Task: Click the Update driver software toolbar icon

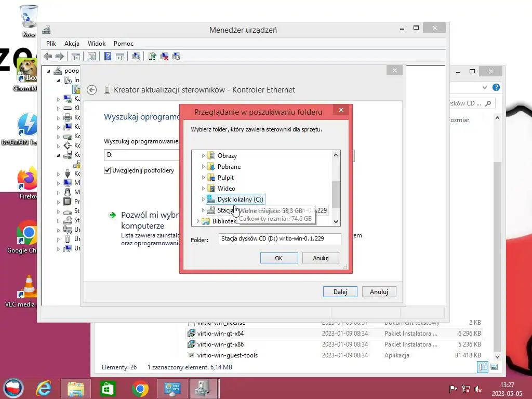Action: pos(152,56)
